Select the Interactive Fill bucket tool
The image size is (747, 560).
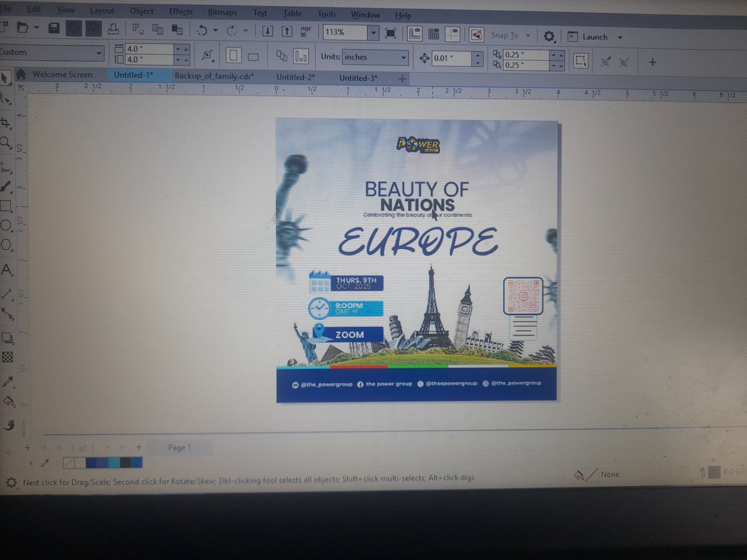8,402
